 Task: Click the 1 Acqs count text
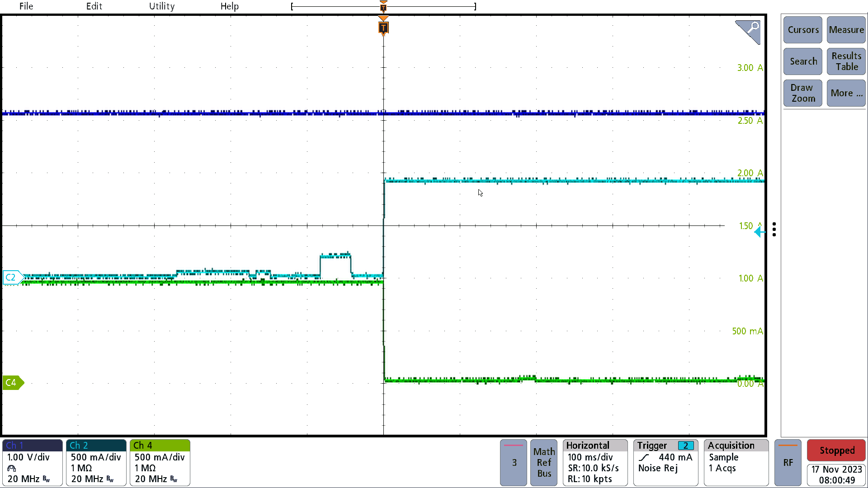click(x=722, y=468)
